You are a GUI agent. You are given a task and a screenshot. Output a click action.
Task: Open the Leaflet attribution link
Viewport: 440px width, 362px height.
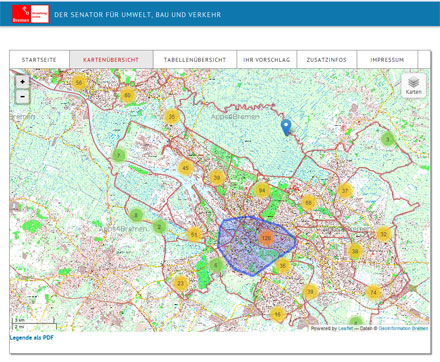point(345,328)
